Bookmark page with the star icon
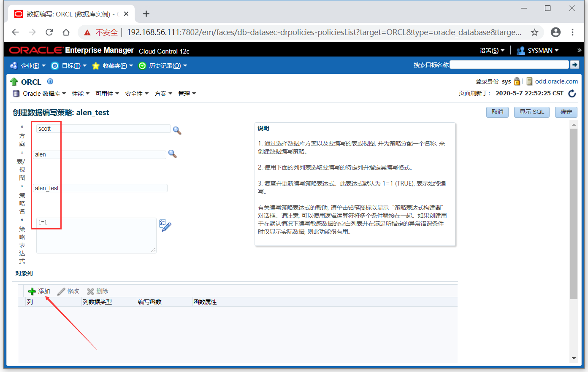The height and width of the screenshot is (372, 588). (x=534, y=32)
